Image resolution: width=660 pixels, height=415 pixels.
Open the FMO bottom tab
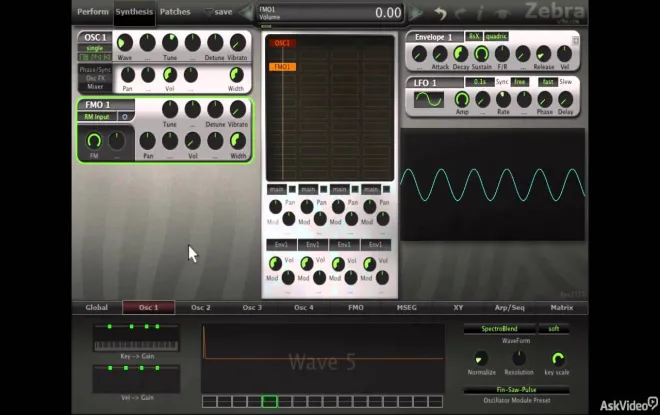(356, 308)
